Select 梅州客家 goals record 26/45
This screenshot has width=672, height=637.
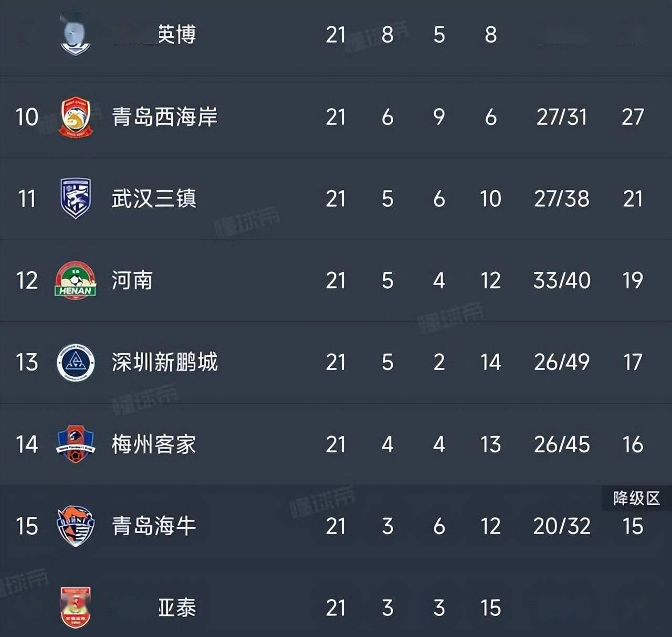[x=562, y=444]
